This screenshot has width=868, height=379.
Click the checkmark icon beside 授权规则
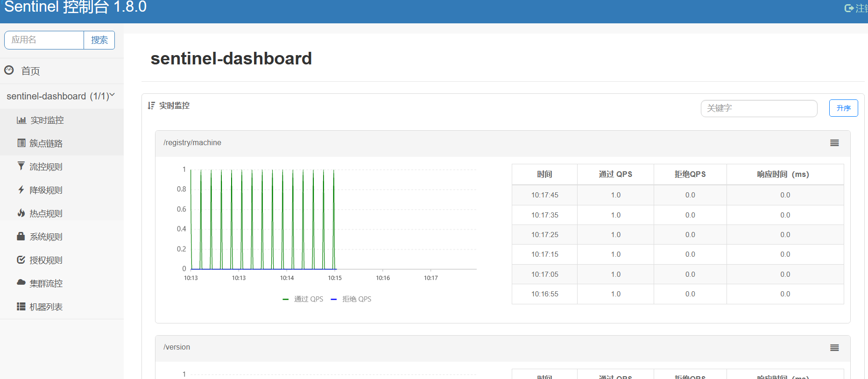tap(21, 260)
